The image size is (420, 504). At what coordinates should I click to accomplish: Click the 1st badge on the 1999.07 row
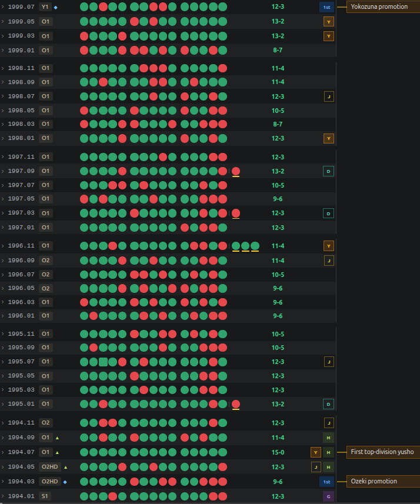click(x=326, y=7)
